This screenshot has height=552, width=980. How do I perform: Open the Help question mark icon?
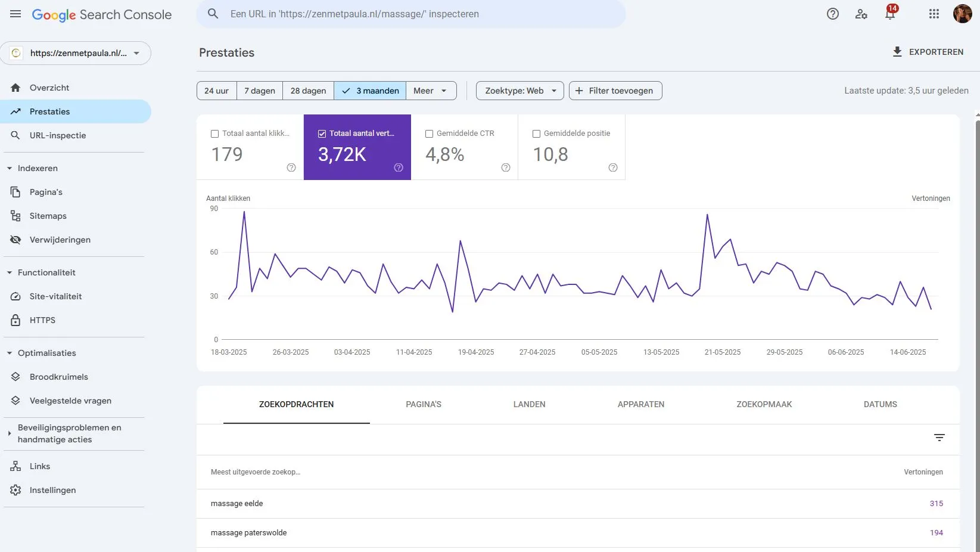(x=833, y=14)
